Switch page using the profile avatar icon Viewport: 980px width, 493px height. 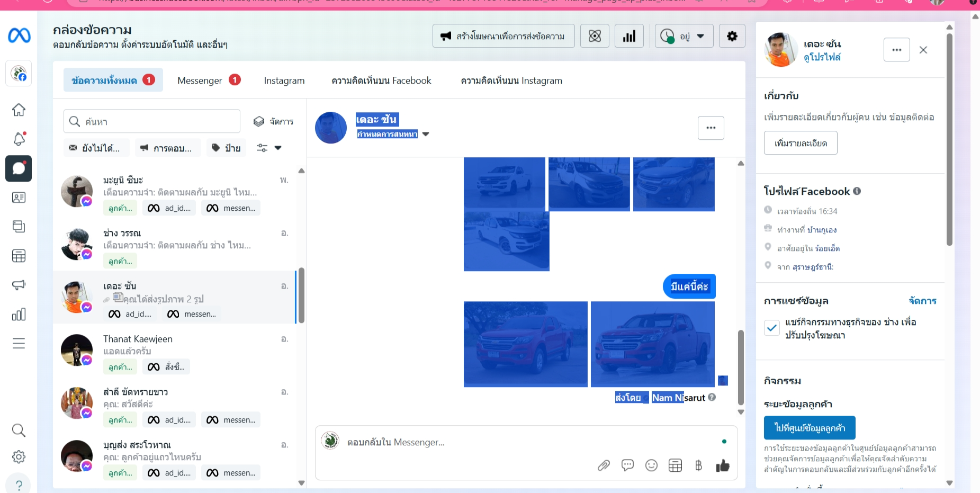19,74
